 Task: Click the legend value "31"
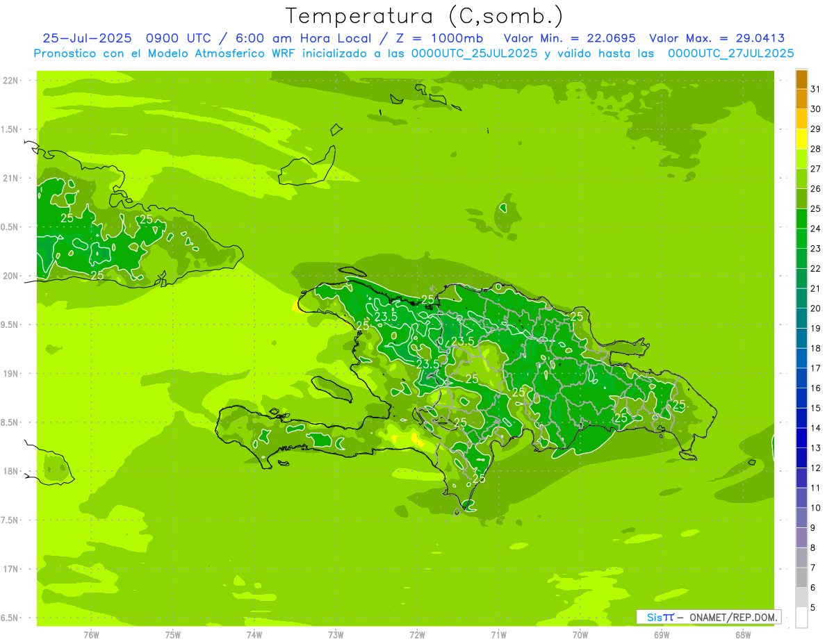tap(816, 89)
